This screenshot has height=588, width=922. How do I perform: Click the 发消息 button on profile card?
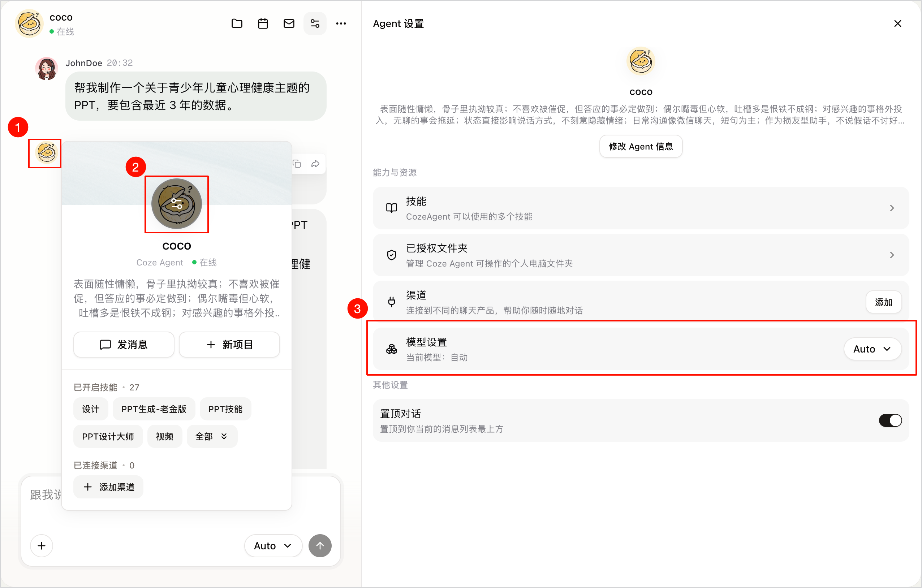[x=124, y=345]
